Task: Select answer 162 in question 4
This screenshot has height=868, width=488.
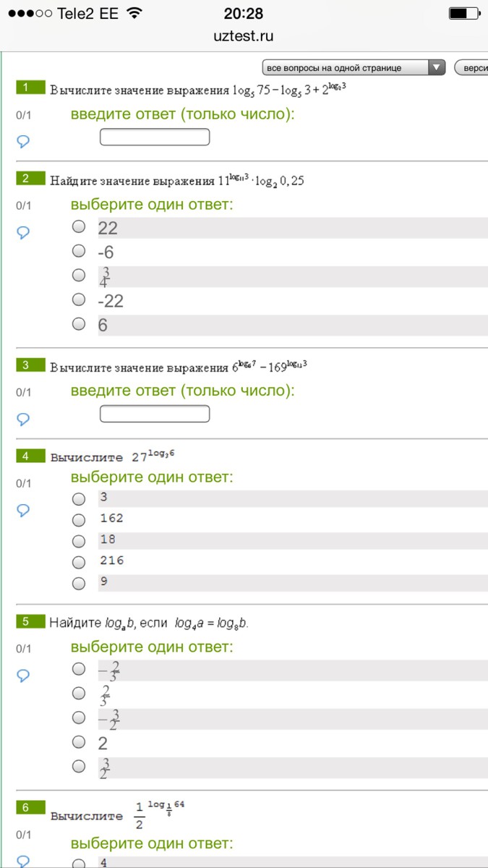Action: [x=79, y=519]
